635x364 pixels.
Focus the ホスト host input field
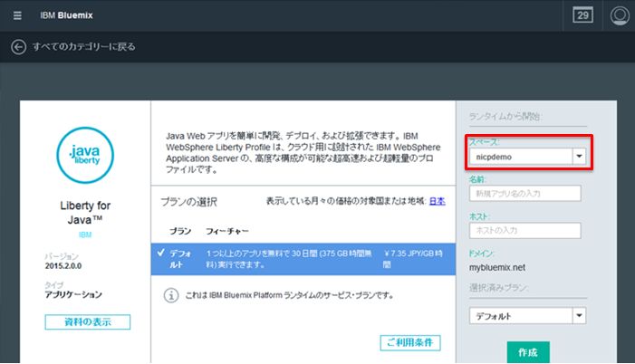[x=524, y=230]
